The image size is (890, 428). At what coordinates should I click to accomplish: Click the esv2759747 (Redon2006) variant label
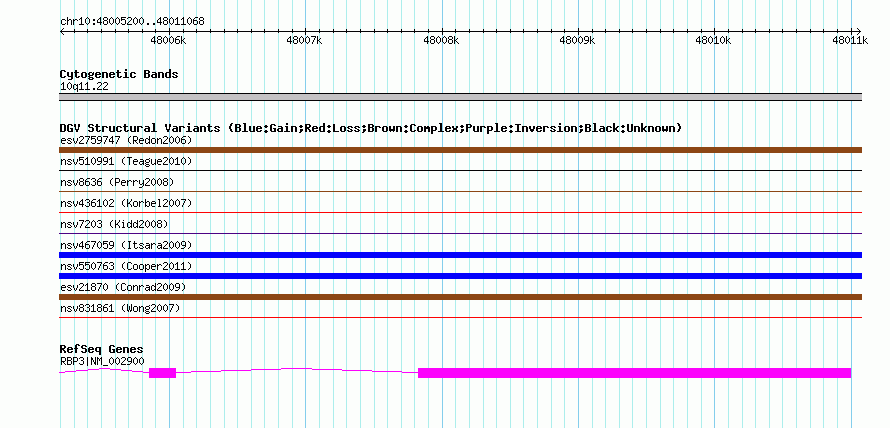126,140
